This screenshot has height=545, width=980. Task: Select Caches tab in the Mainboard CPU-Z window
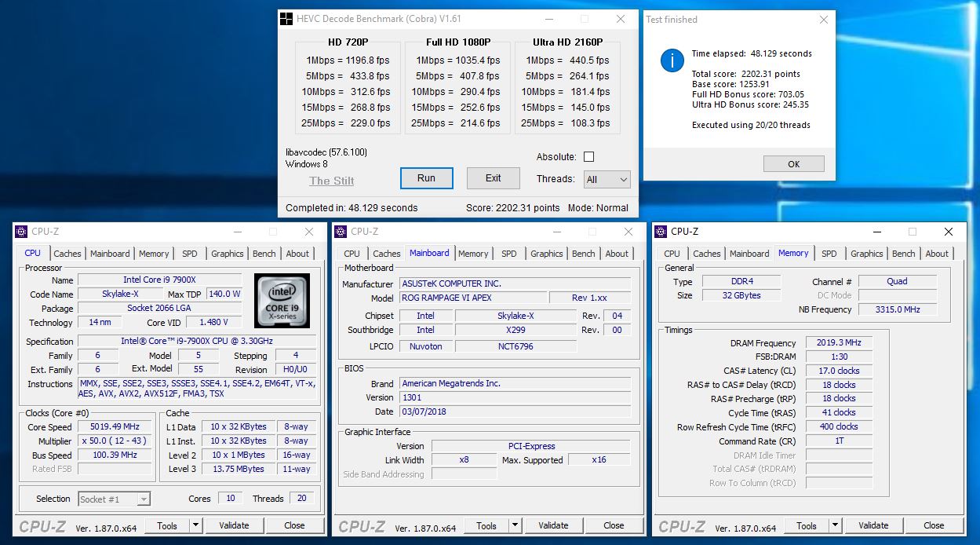tap(387, 254)
